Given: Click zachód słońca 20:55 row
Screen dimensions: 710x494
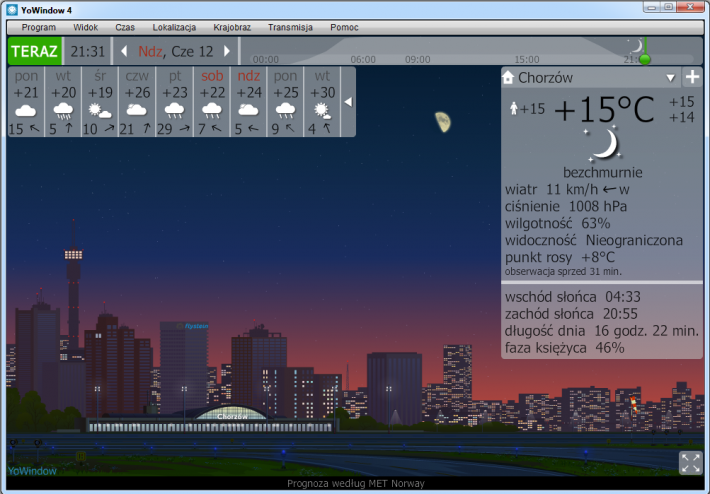Looking at the screenshot, I should [x=571, y=314].
